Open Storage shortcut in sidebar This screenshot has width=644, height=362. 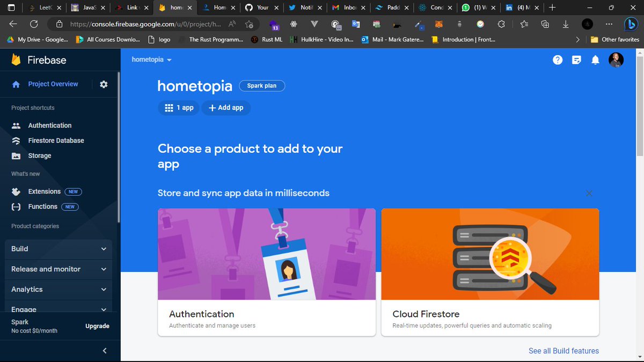click(40, 156)
